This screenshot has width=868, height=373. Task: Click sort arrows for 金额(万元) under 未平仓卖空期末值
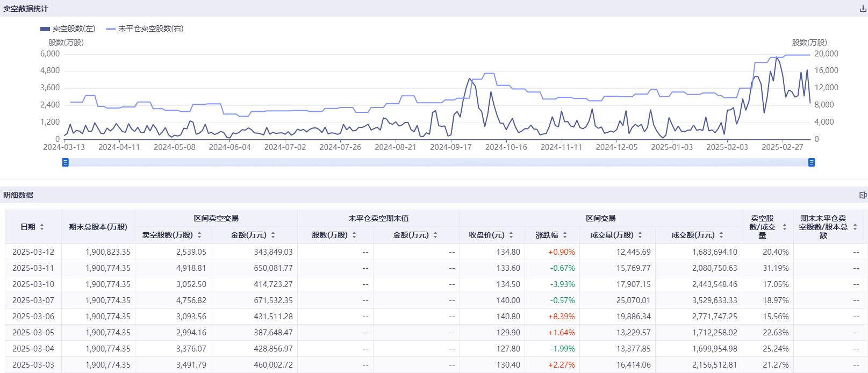tap(435, 235)
